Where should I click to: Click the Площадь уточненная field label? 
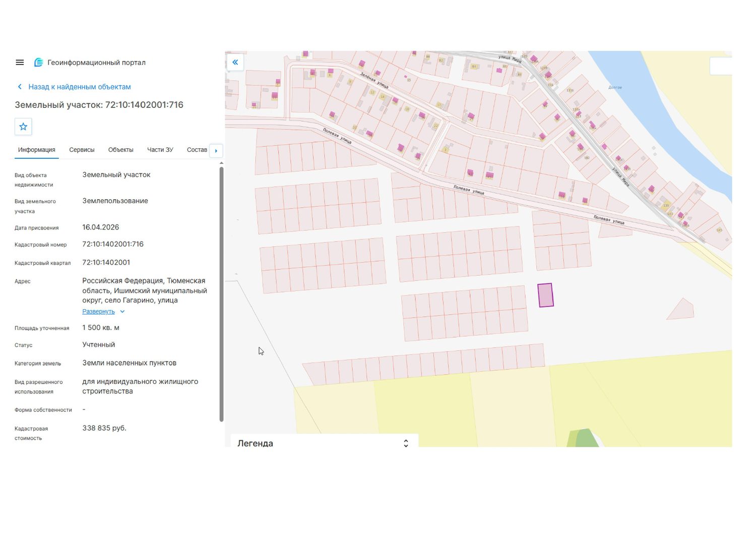pyautogui.click(x=42, y=328)
